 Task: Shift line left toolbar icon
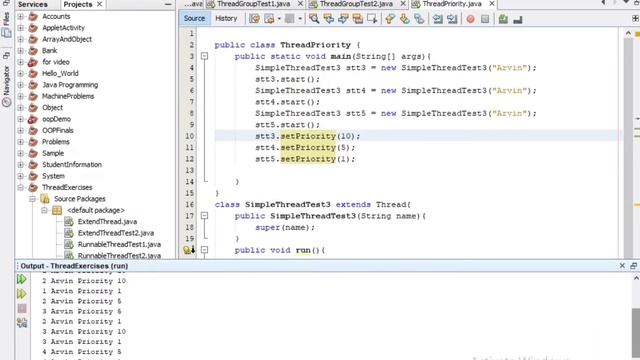438,19
